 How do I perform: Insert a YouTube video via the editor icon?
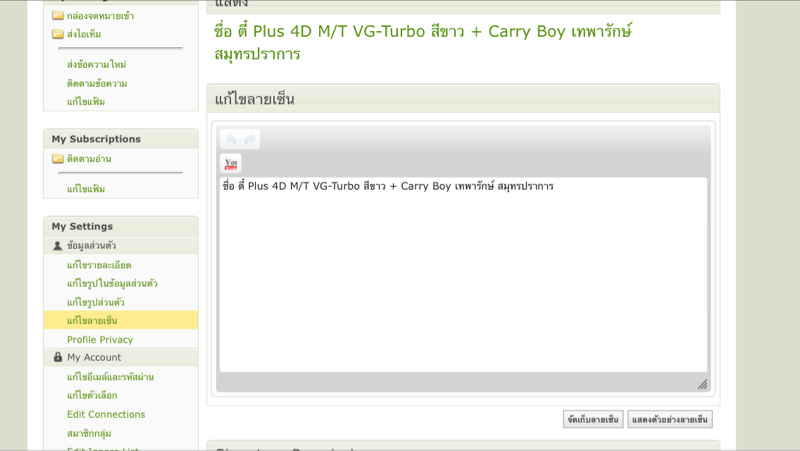click(231, 164)
